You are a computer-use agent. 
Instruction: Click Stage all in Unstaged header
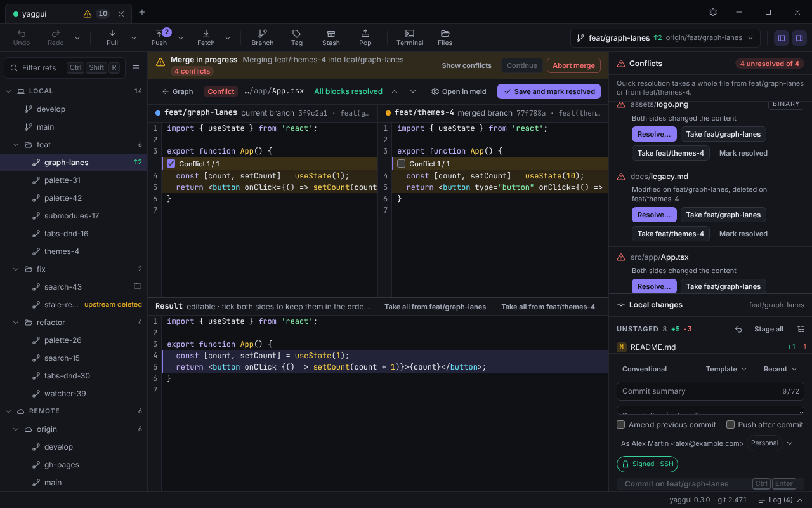[x=768, y=329]
